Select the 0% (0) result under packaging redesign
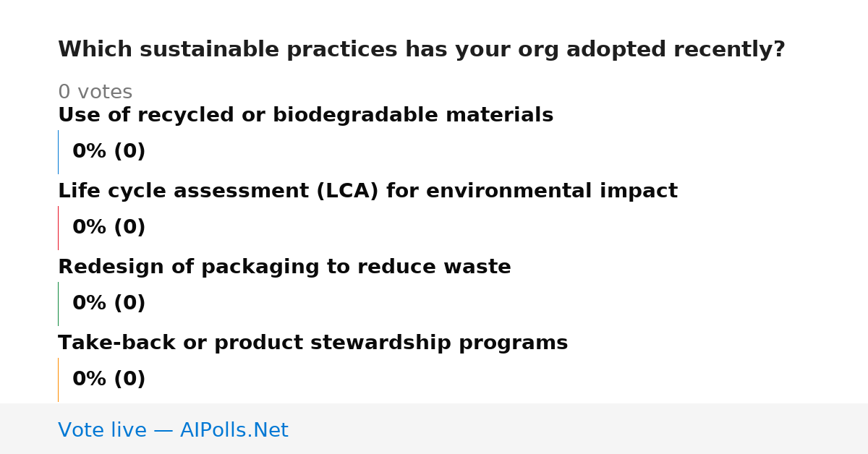 (109, 304)
